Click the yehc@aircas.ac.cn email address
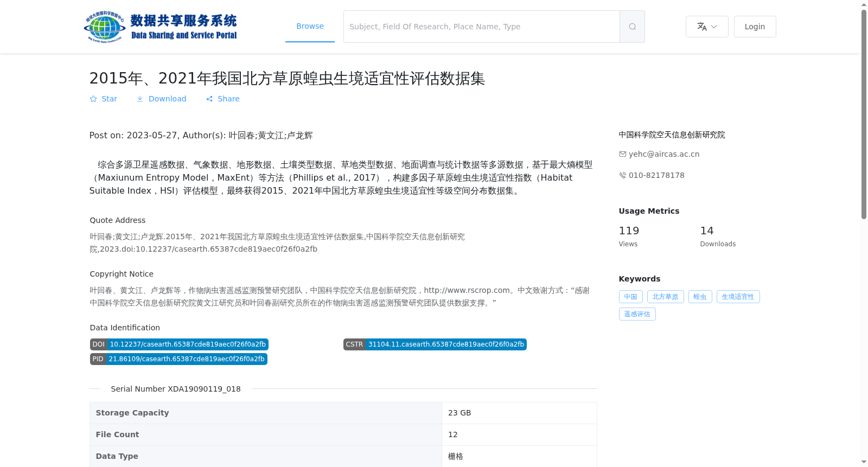 664,154
